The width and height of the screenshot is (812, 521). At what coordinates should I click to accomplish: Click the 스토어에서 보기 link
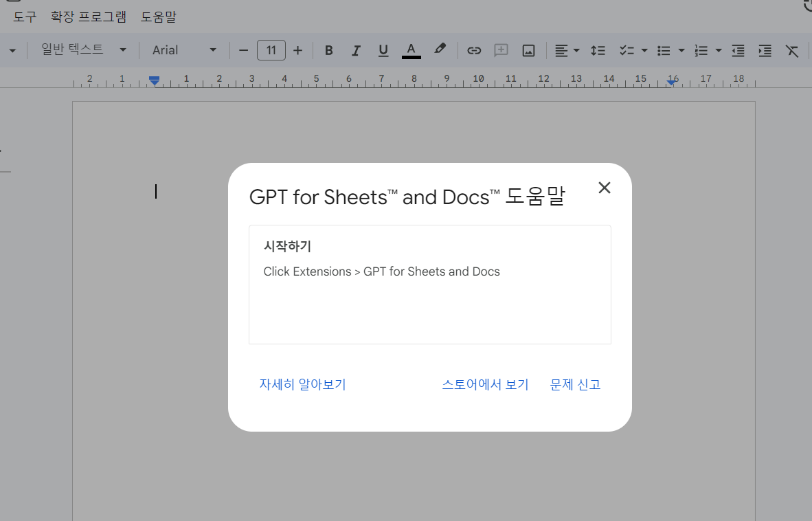(485, 384)
